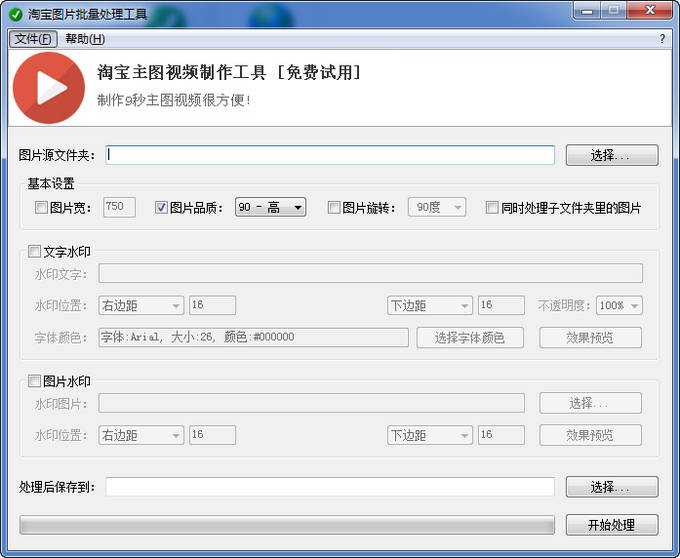The height and width of the screenshot is (558, 680).
Task: Click the question mark help icon
Action: point(662,39)
